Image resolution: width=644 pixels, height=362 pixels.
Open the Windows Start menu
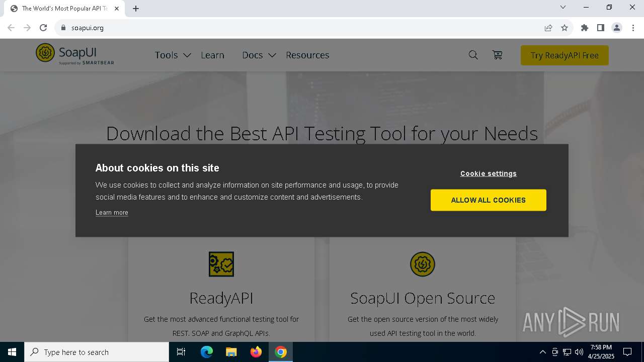(x=12, y=352)
